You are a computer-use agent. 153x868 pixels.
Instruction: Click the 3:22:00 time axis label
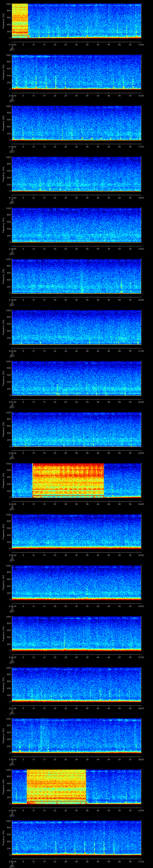[12, 453]
